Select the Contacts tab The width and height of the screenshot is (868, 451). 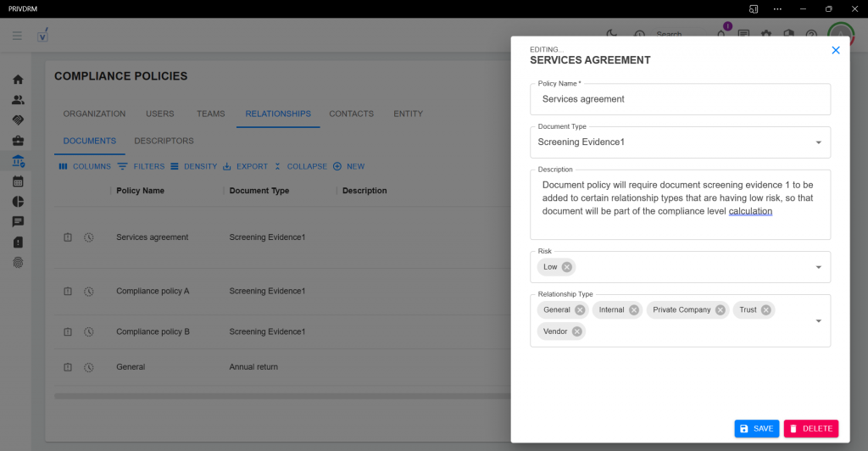click(x=351, y=114)
